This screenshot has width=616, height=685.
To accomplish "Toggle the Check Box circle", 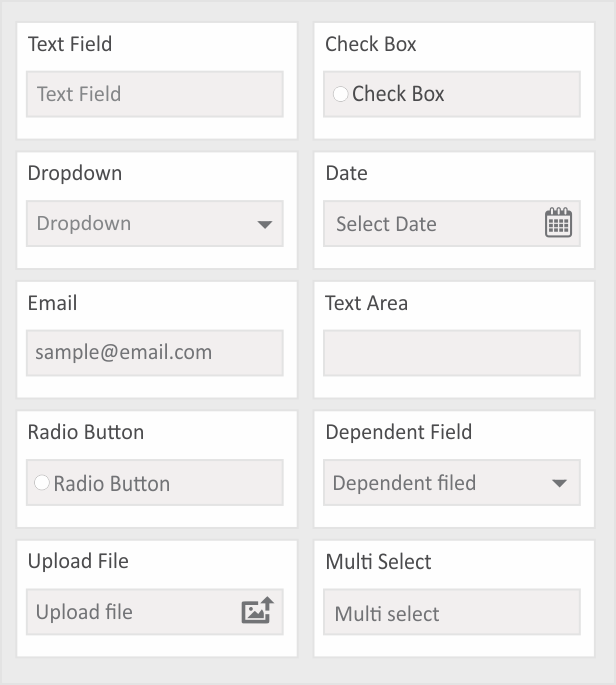I will coord(340,94).
